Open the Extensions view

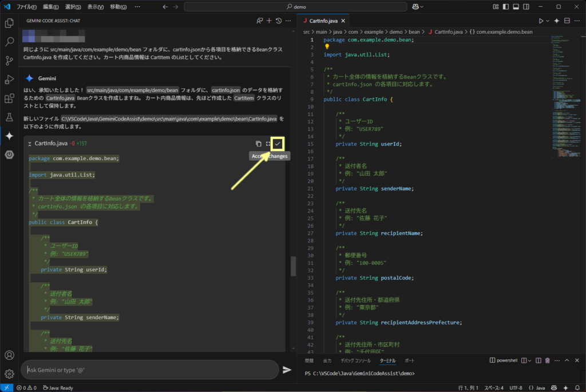click(x=9, y=98)
